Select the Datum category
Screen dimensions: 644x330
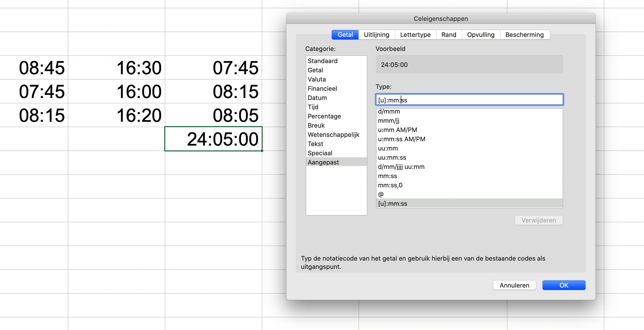317,98
